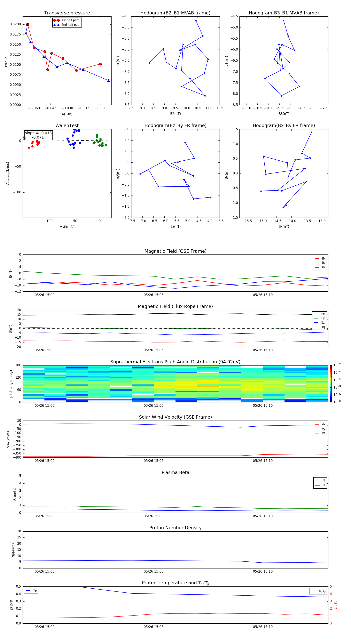This screenshot has height=644, width=351.
Task: Click the "Hodogram(Bx_By FR frame)" title
Action: [284, 125]
